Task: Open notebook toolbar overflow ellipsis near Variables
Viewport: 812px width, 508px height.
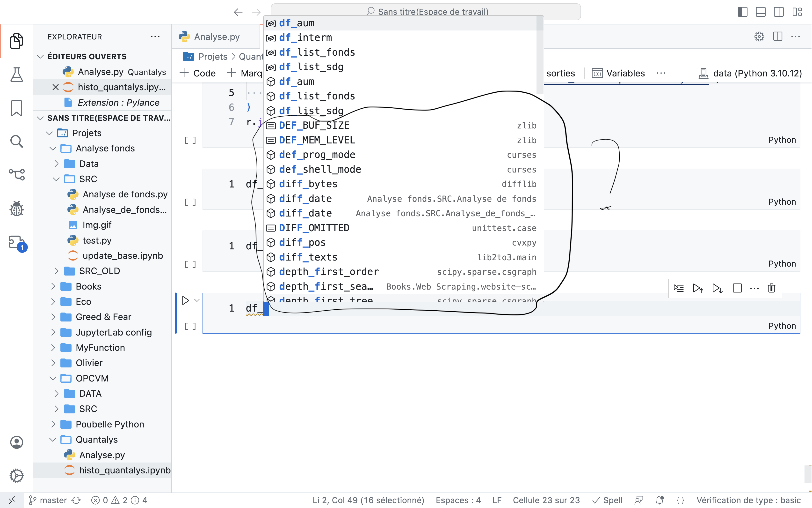Action: [x=661, y=73]
